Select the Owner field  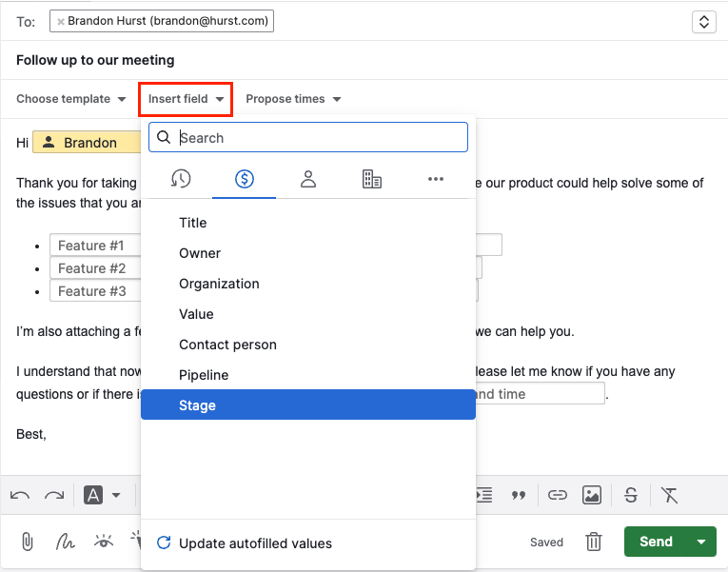(x=308, y=253)
